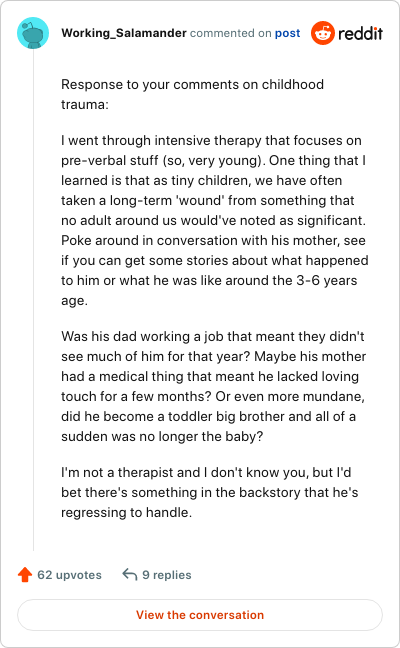Image resolution: width=400 pixels, height=648 pixels.
Task: Click the "commented on" header text
Action: [231, 33]
